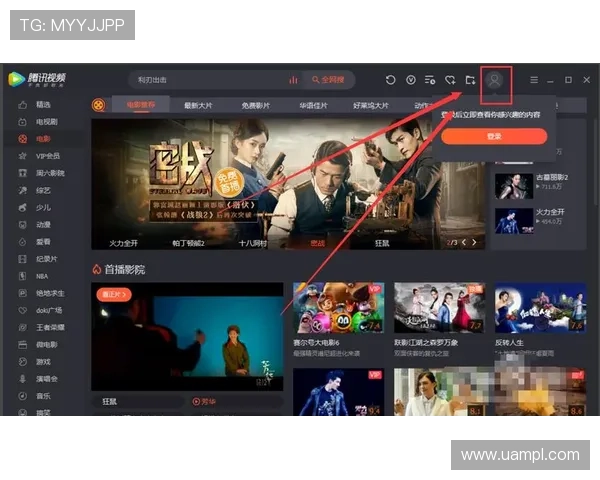Click the 首播影院 section heading

click(x=124, y=269)
